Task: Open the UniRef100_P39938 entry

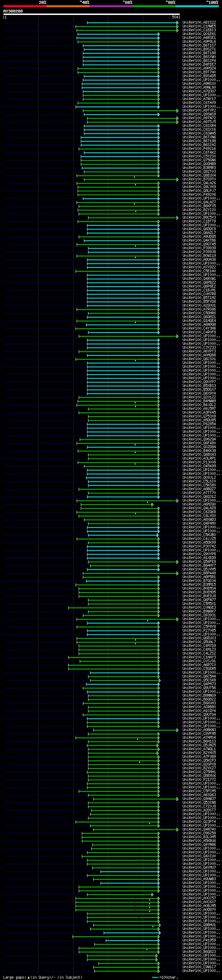Action: tap(199, 252)
